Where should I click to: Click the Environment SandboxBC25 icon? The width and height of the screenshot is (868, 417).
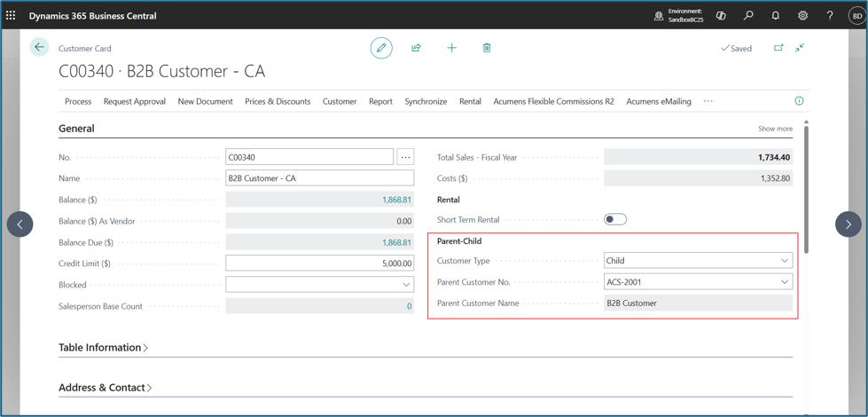pyautogui.click(x=659, y=16)
